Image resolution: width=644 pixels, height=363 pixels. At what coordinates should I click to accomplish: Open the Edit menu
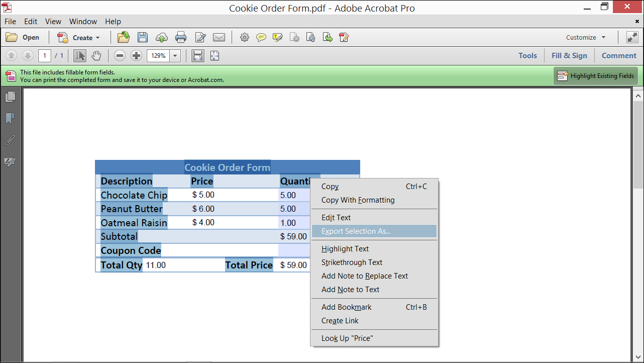(x=31, y=21)
